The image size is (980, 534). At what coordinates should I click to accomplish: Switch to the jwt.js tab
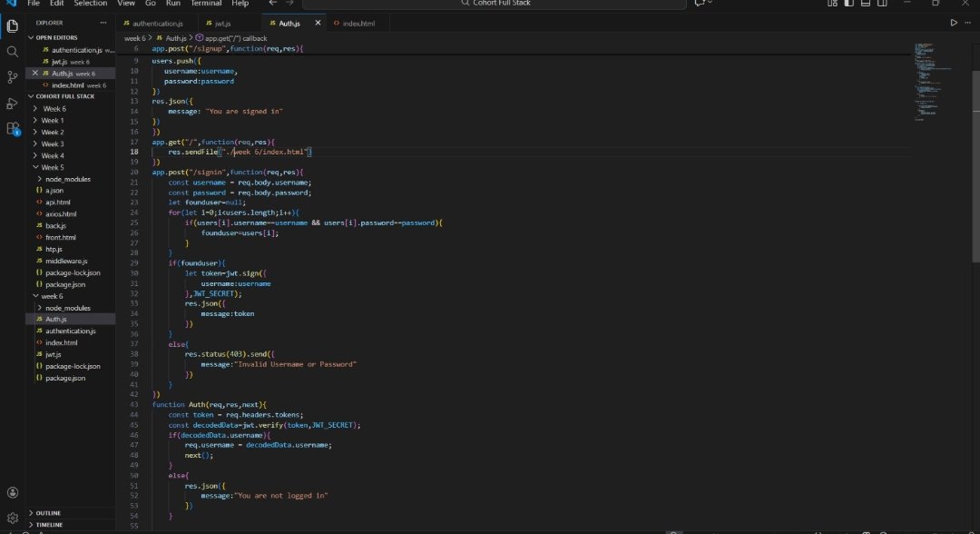222,23
